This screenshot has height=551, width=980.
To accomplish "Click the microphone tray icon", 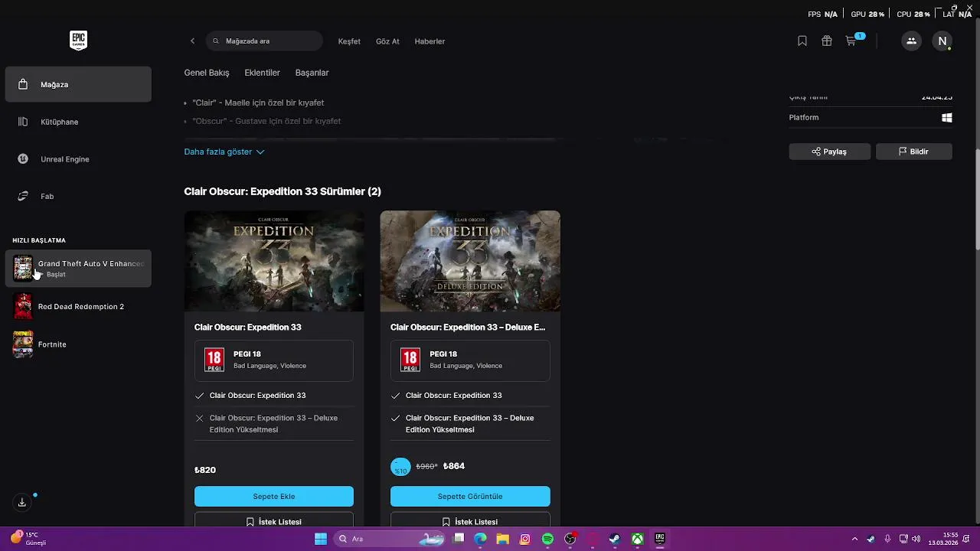I will pyautogui.click(x=887, y=539).
